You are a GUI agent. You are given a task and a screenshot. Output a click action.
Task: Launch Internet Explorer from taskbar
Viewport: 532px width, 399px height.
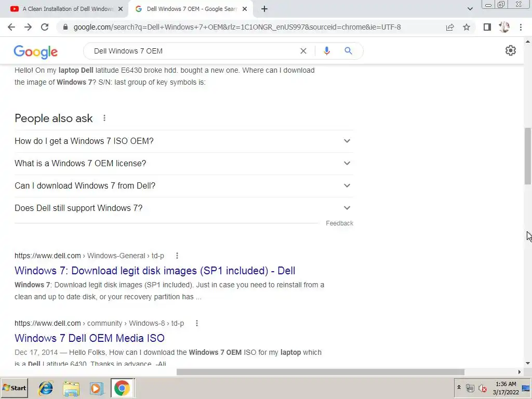pyautogui.click(x=46, y=388)
